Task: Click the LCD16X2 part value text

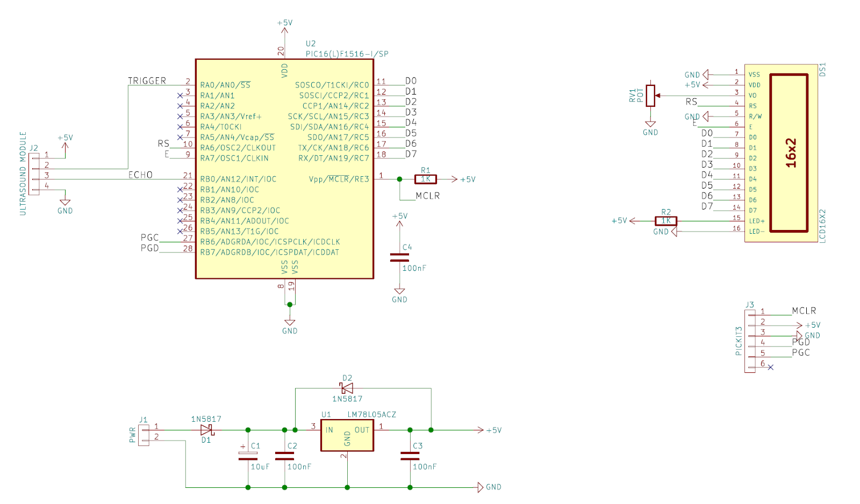Action: (x=822, y=226)
